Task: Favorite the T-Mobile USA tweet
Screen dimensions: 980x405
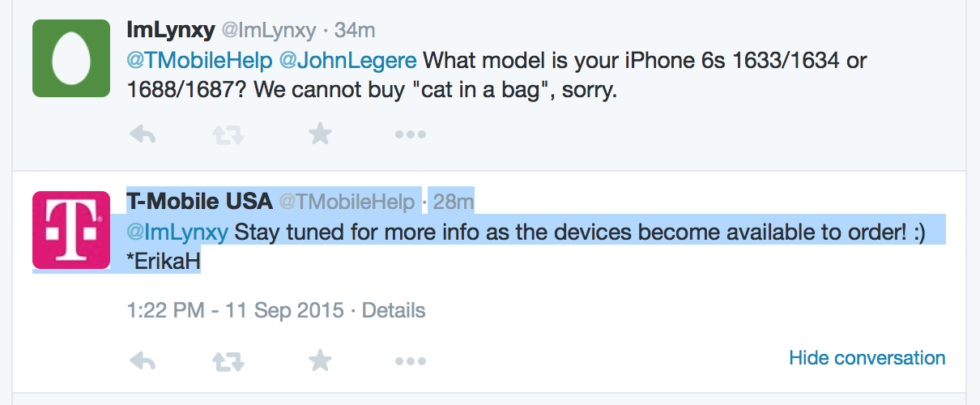Action: [x=321, y=360]
